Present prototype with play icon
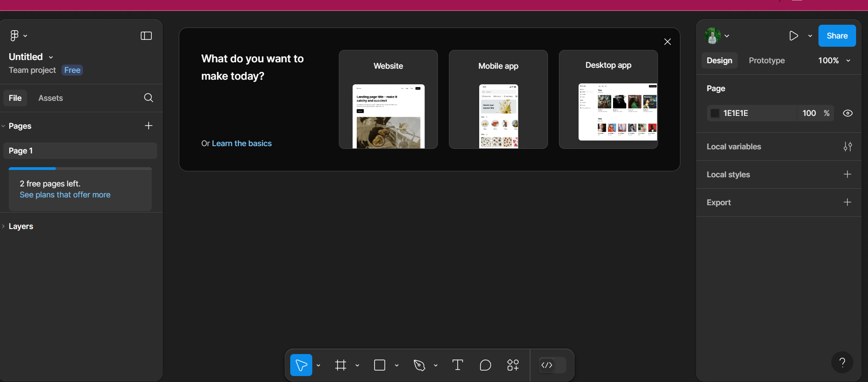This screenshot has width=868, height=382. click(x=794, y=36)
